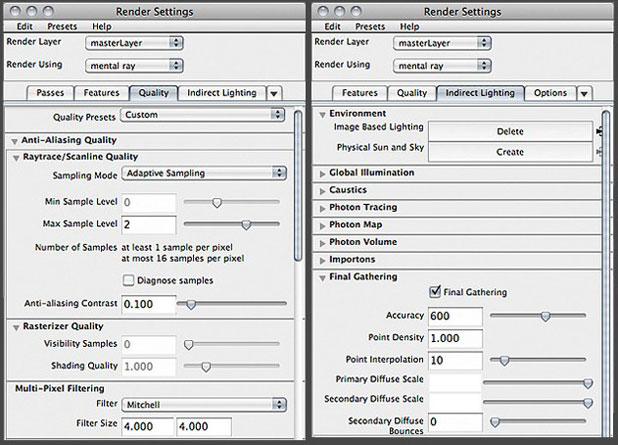Switch to the Passes tab
This screenshot has width=618, height=445.
click(x=48, y=93)
